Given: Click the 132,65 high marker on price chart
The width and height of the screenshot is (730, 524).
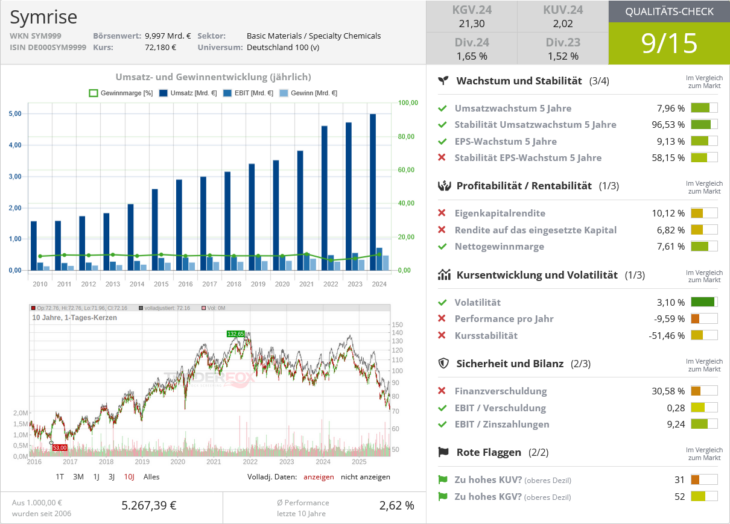Looking at the screenshot, I should 235,333.
